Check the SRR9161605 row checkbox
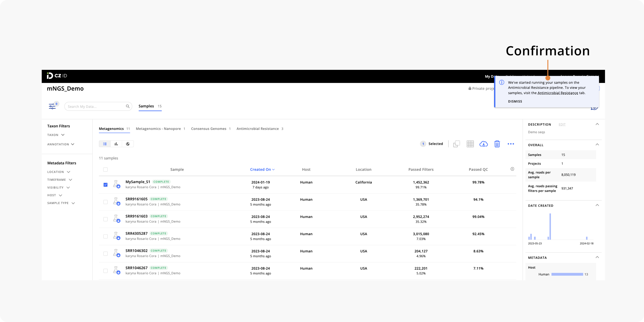The width and height of the screenshot is (644, 322). point(105,202)
